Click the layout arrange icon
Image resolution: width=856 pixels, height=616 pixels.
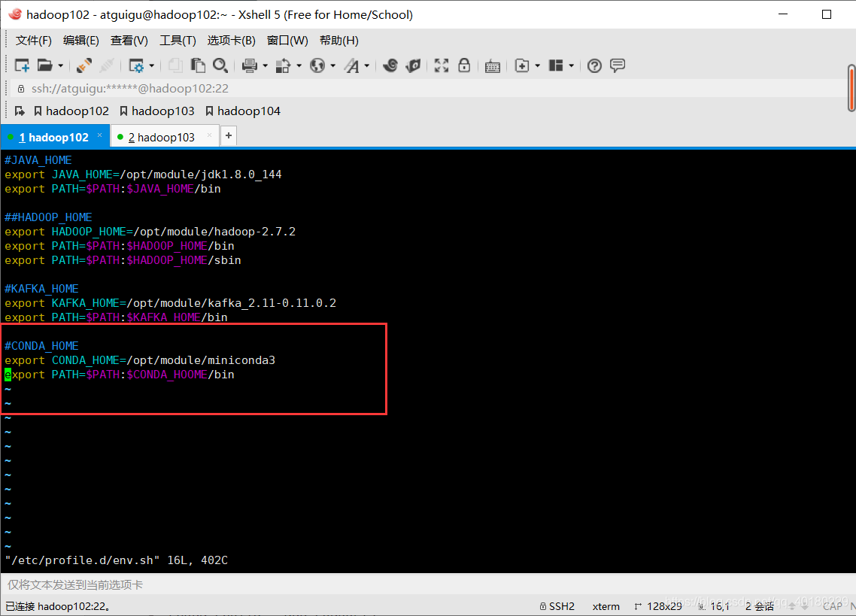(x=556, y=65)
